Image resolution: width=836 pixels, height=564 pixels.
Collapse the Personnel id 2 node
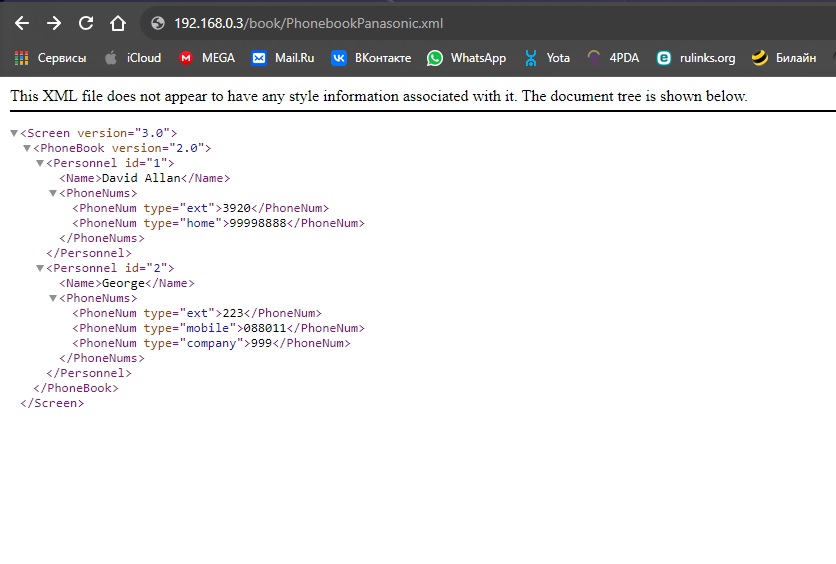coord(40,268)
